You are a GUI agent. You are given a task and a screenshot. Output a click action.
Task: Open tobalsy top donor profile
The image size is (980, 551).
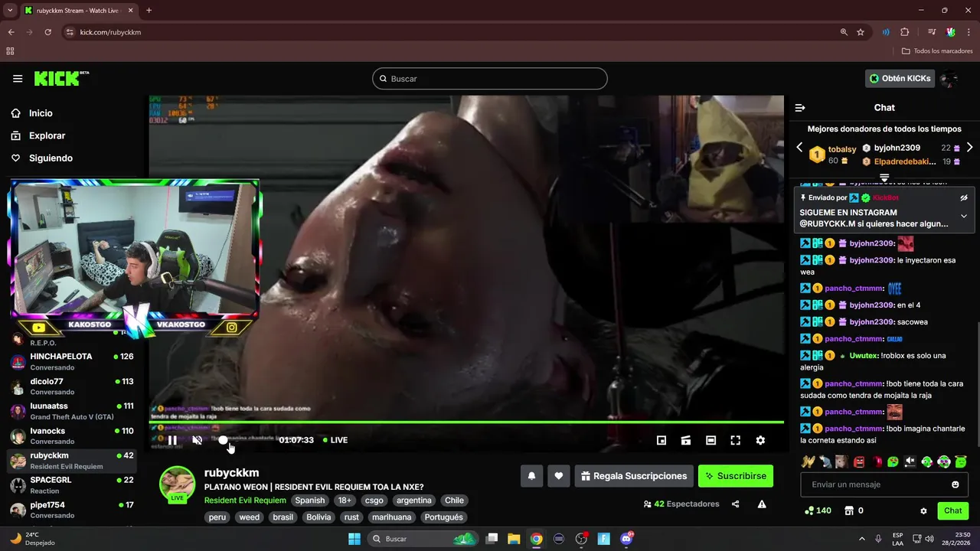842,149
